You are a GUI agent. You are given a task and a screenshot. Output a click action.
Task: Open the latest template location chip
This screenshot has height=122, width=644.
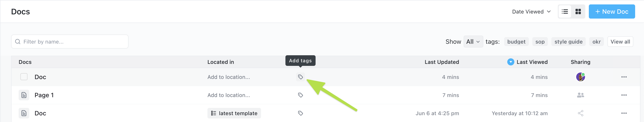click(x=234, y=113)
